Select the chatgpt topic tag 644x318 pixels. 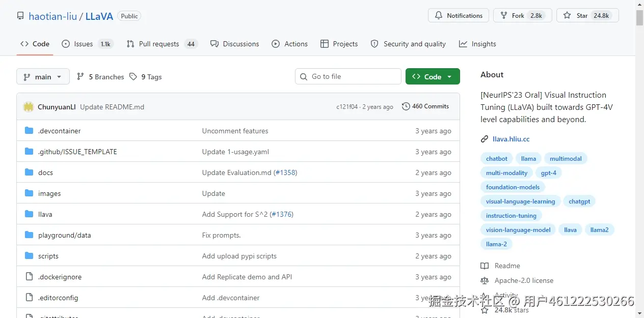(579, 201)
